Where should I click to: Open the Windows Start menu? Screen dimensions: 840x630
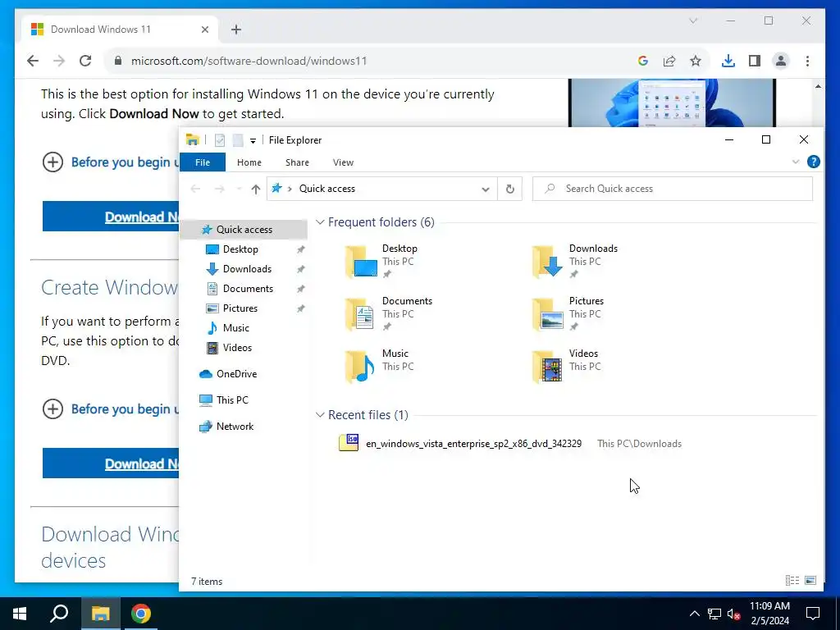click(x=20, y=614)
